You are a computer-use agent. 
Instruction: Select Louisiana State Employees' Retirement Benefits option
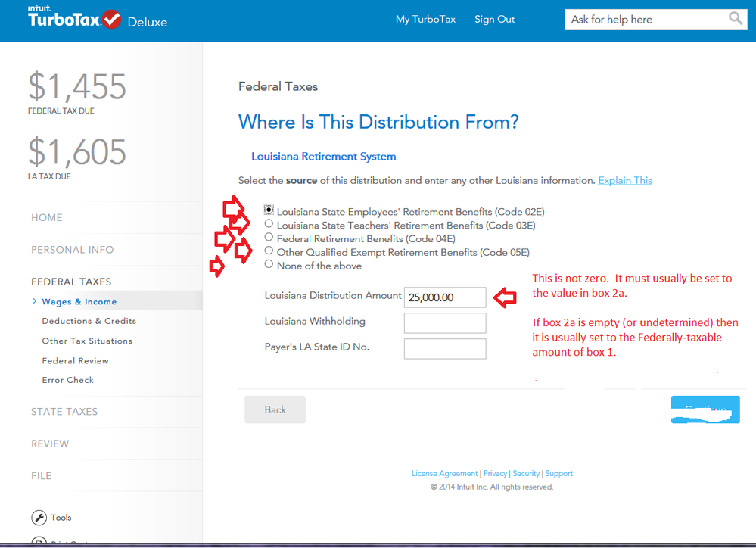tap(269, 210)
